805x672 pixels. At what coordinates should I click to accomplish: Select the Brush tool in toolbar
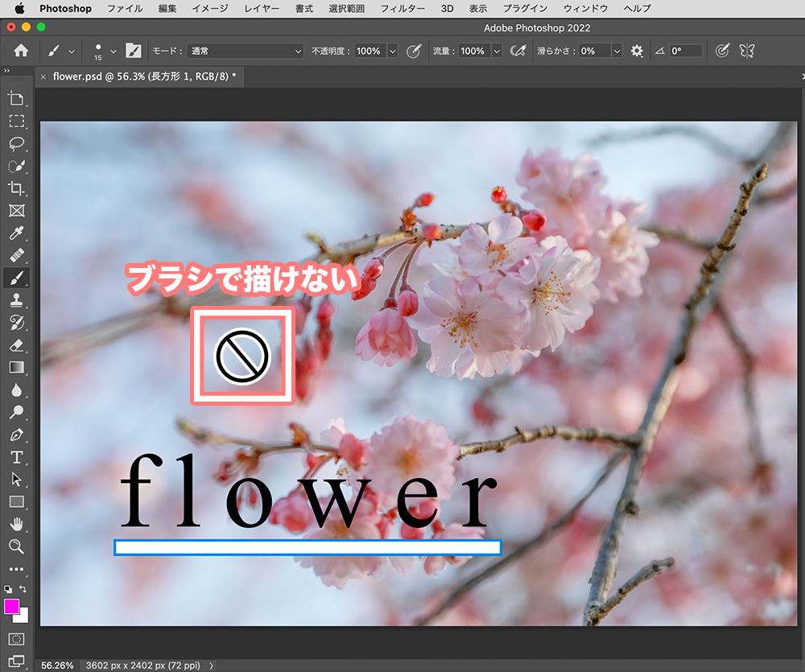tap(16, 278)
